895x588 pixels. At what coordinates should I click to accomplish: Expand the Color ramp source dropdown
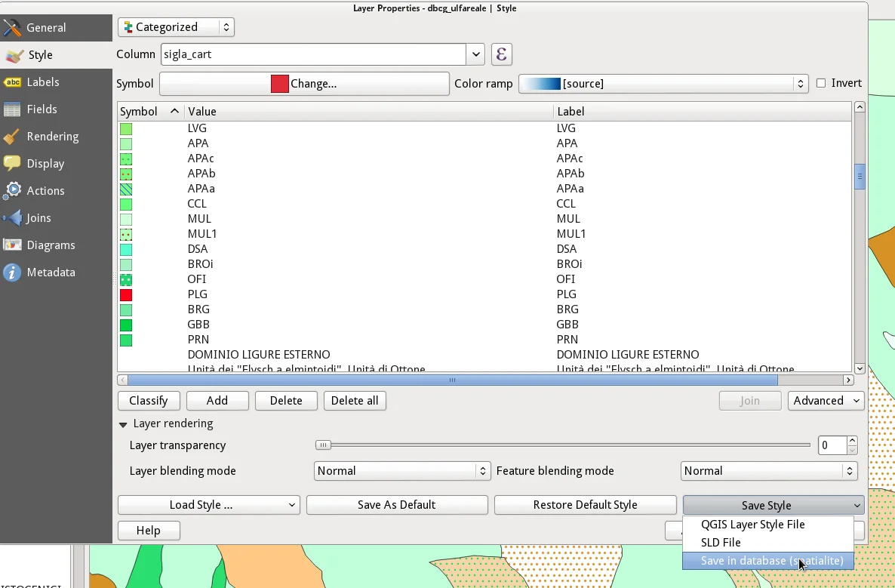coord(663,84)
